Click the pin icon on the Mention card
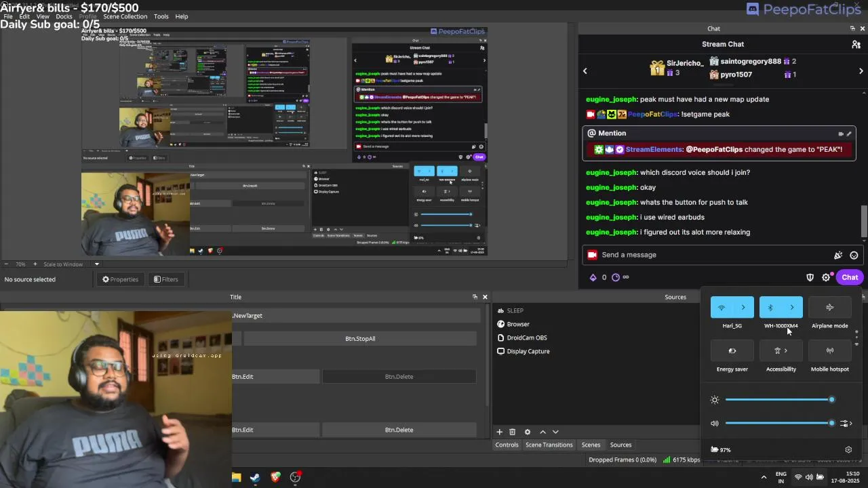Viewport: 868px width, 488px height. [849, 134]
